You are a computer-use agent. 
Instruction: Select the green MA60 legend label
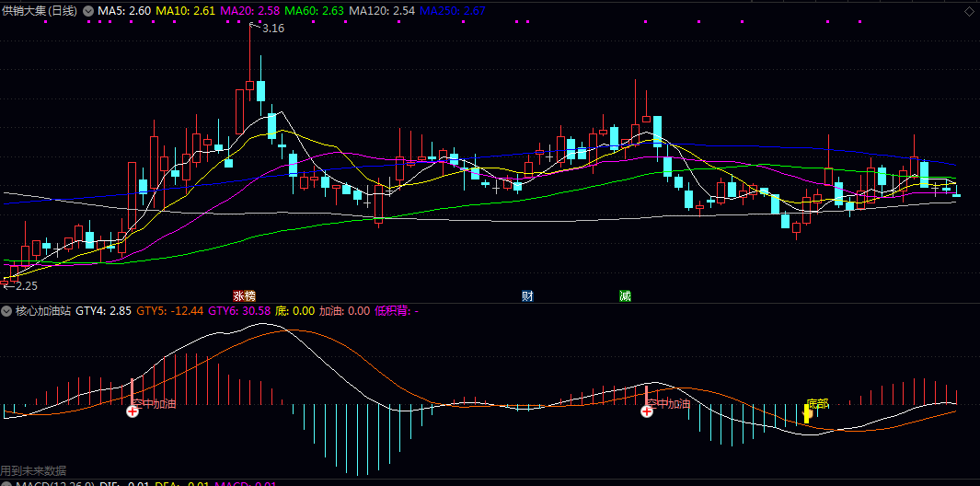pyautogui.click(x=315, y=11)
